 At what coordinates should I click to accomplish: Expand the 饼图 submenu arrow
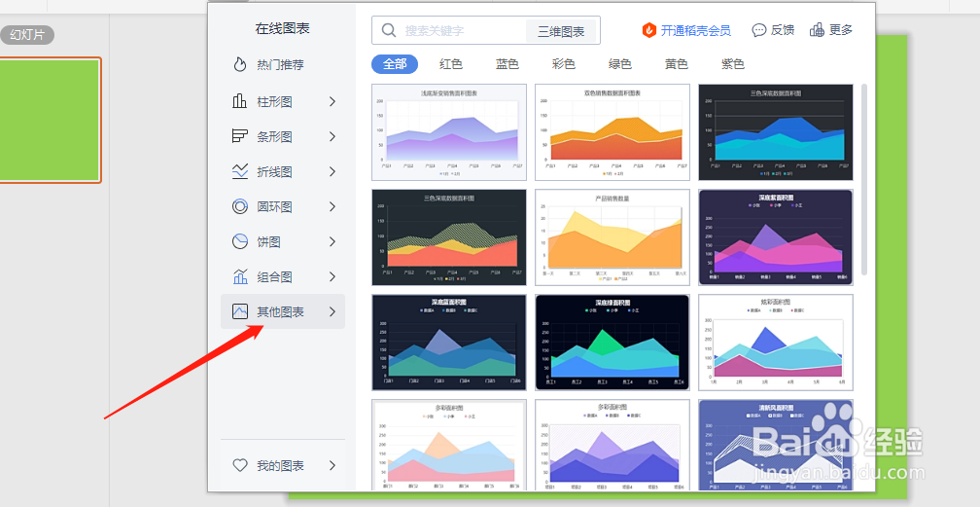tap(332, 241)
